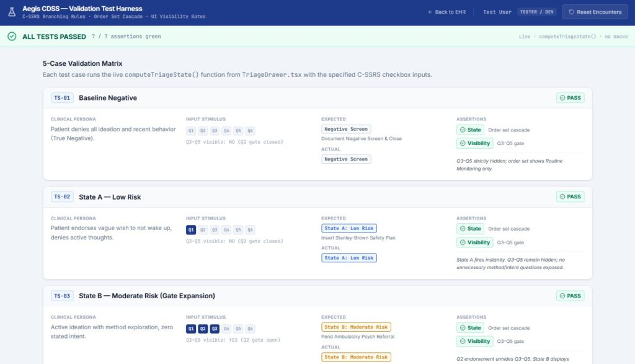Select the TS-01 test case ID tag
The height and width of the screenshot is (364, 635).
62,98
